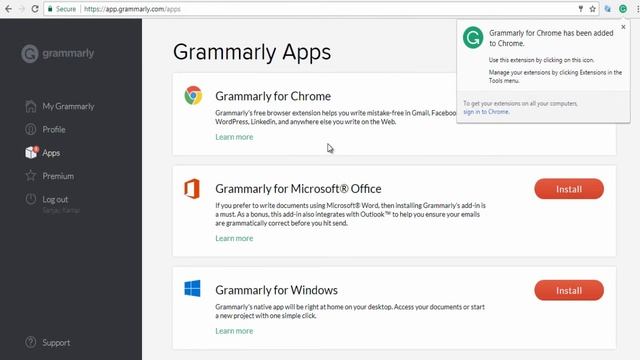This screenshot has height=360, width=640.
Task: Close the Chrome extension notification popup
Action: (623, 27)
